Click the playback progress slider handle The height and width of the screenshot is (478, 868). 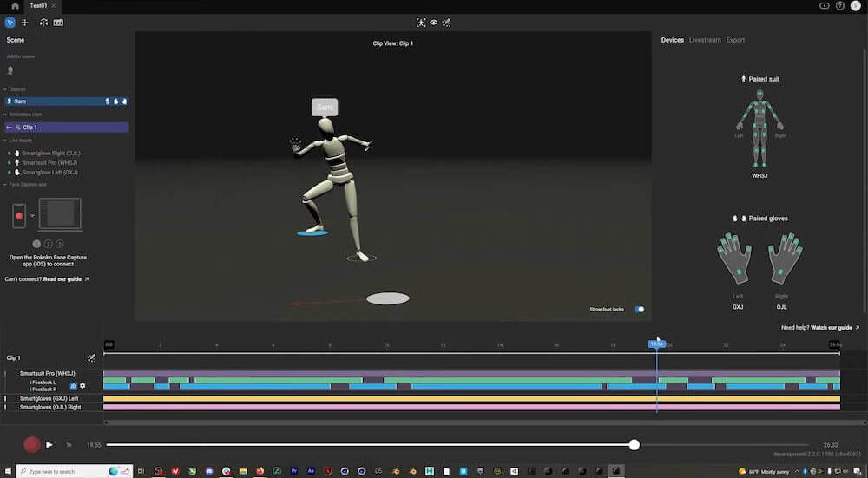635,444
